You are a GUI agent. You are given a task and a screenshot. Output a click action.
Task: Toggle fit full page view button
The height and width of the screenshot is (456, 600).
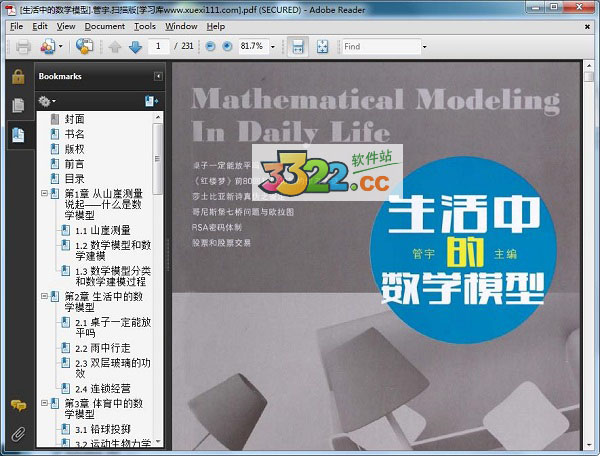[x=322, y=47]
